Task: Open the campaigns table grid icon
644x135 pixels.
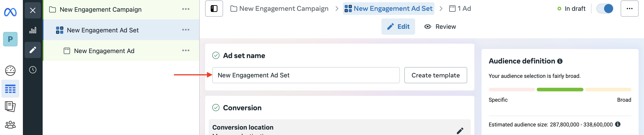Action: point(10,89)
